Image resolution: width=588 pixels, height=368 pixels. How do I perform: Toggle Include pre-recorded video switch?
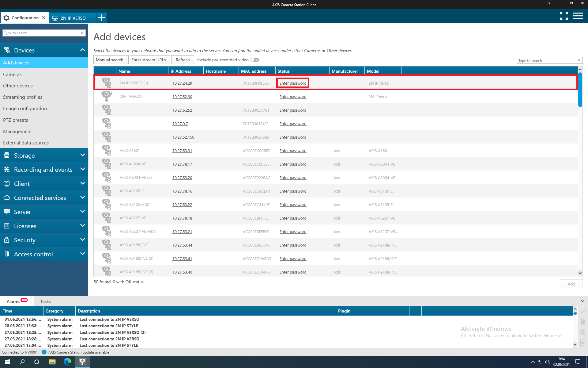click(255, 60)
